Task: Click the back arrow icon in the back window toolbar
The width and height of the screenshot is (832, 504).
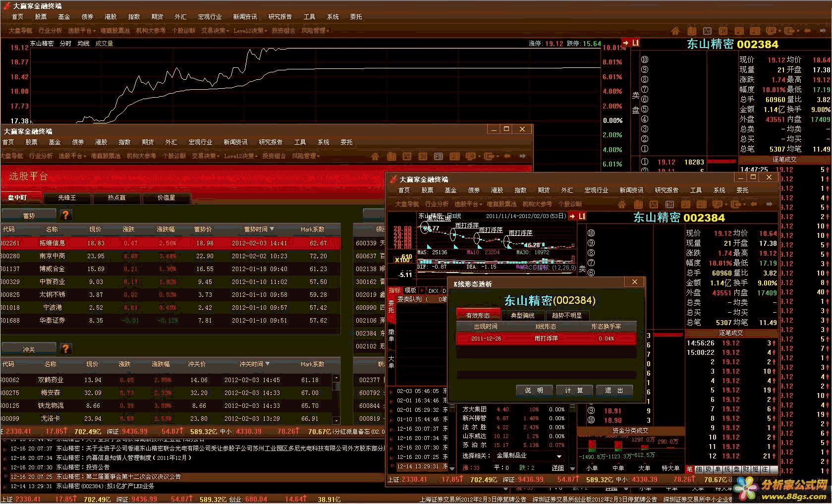Action: [808, 31]
